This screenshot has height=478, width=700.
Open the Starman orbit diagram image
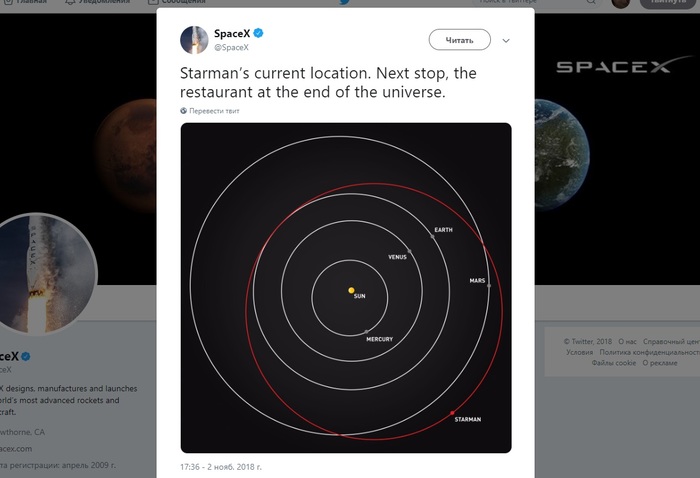[345, 288]
